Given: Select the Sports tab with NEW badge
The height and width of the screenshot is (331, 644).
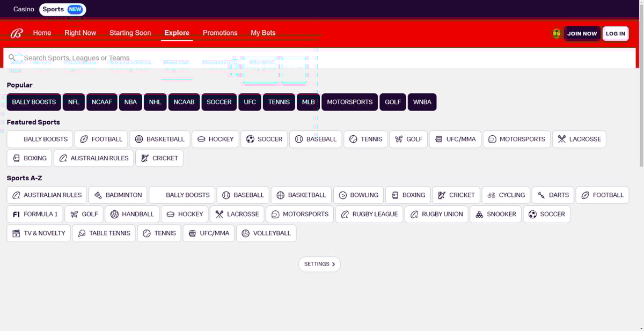Looking at the screenshot, I should (63, 9).
